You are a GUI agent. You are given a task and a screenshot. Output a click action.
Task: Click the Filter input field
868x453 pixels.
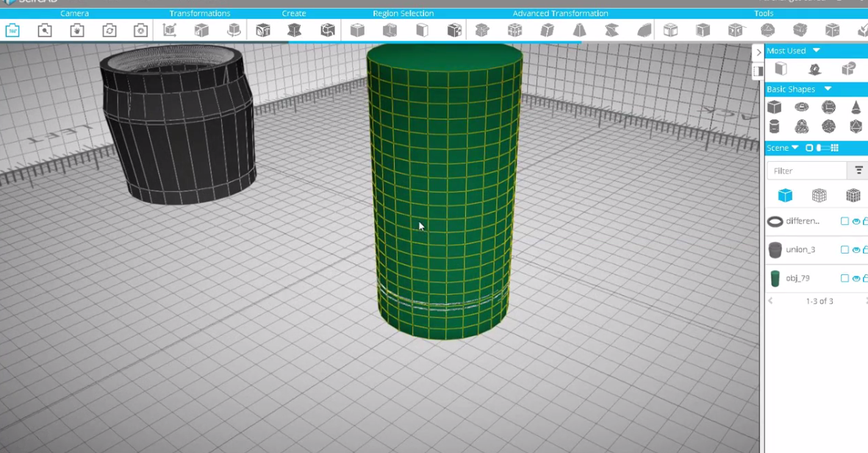[807, 171]
